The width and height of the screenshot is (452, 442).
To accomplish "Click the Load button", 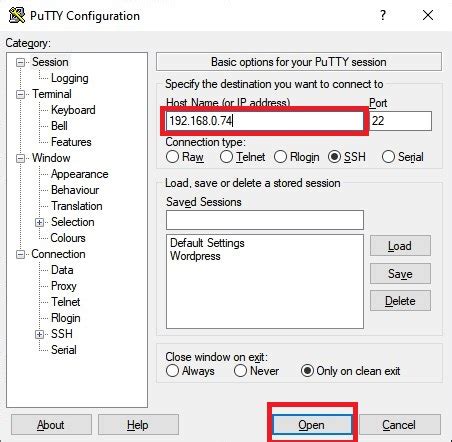I will tap(400, 246).
